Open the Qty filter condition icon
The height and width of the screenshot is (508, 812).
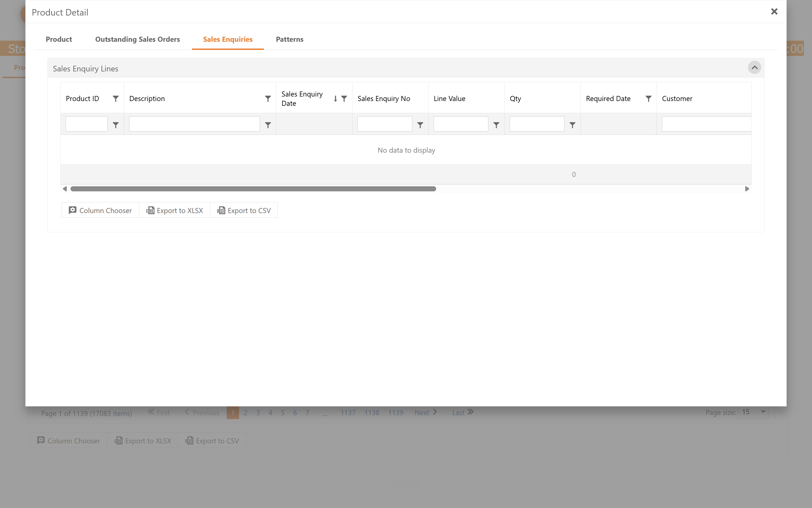[x=572, y=125]
